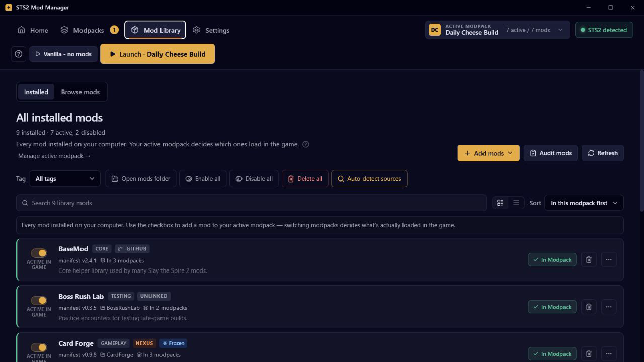Switch to compact list view icon
The width and height of the screenshot is (644, 362).
516,203
